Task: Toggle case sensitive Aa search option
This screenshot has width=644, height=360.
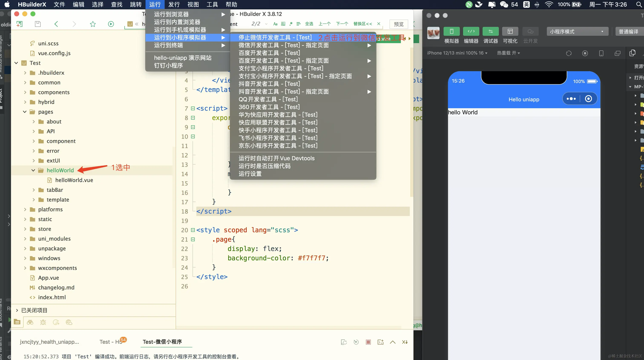Action: click(275, 24)
